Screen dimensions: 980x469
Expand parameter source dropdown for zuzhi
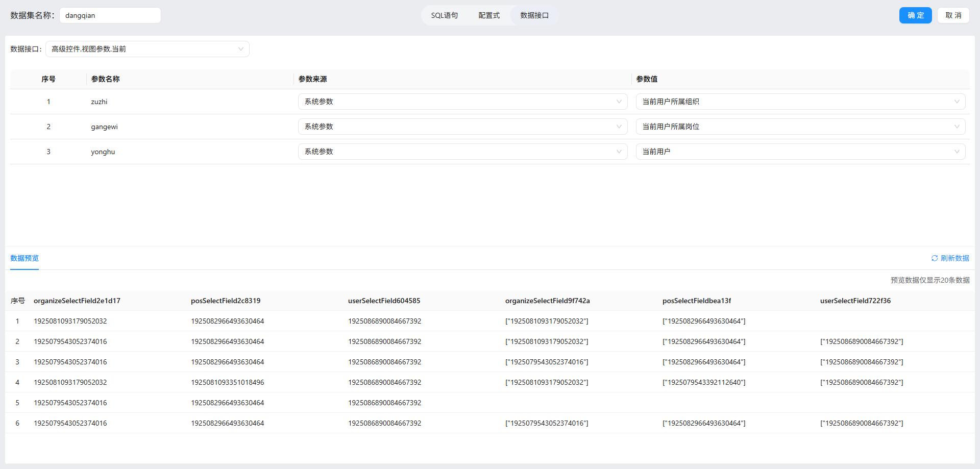click(462, 102)
